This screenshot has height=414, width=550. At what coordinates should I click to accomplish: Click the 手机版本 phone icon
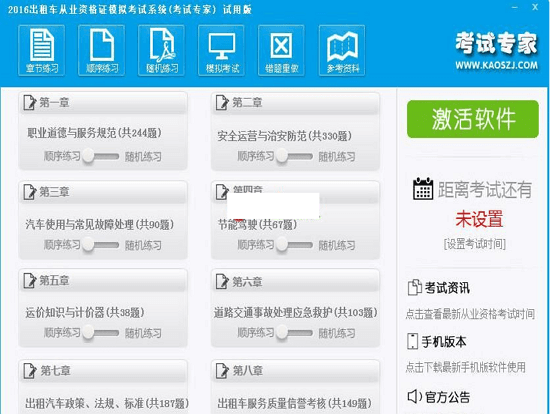[412, 341]
